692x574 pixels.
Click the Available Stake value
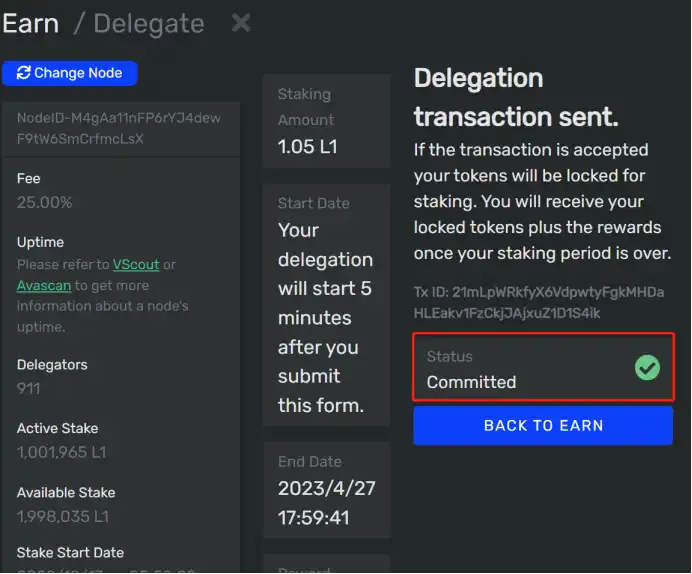[63, 517]
